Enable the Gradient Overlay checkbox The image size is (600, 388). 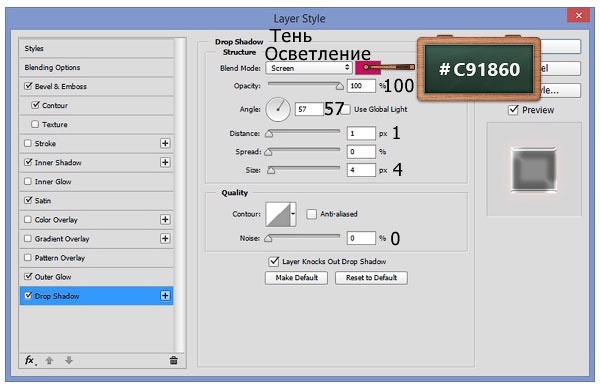click(x=28, y=239)
